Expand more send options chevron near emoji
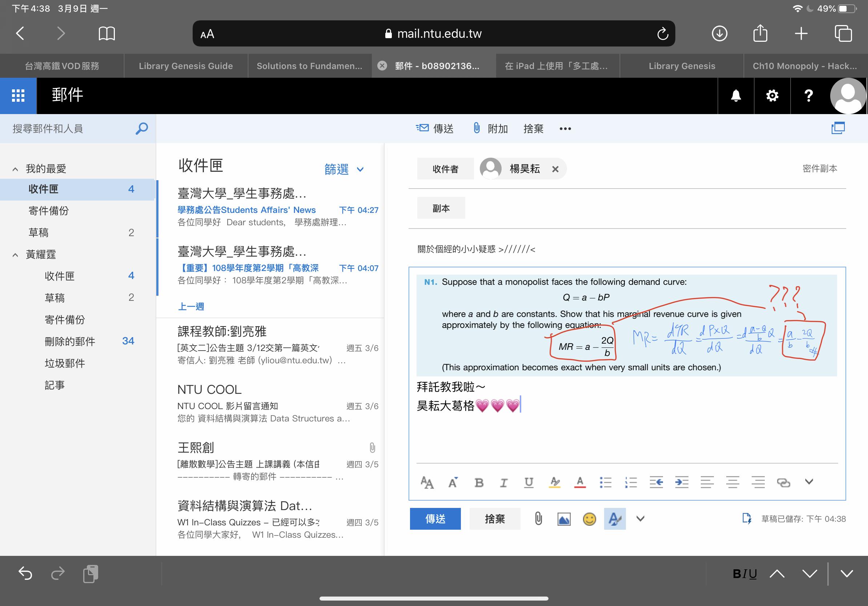The width and height of the screenshot is (868, 606). pyautogui.click(x=640, y=519)
